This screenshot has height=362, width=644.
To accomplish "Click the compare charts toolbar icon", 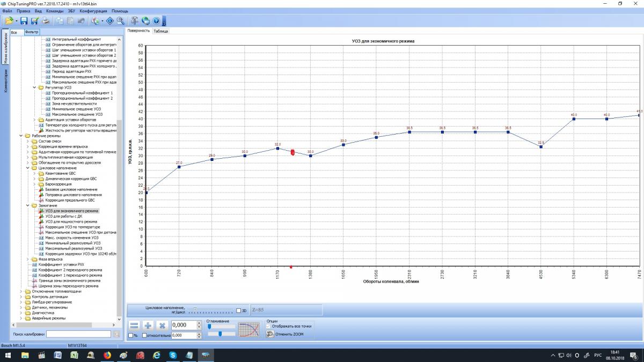I will 96,21.
